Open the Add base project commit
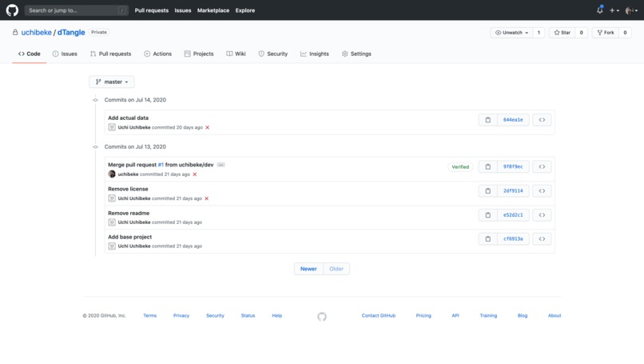Viewport: 644px width, 364px height. 129,237
